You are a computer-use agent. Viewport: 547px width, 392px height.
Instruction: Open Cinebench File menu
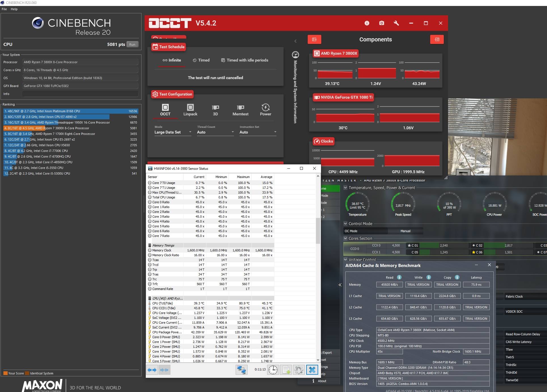[x=4, y=9]
